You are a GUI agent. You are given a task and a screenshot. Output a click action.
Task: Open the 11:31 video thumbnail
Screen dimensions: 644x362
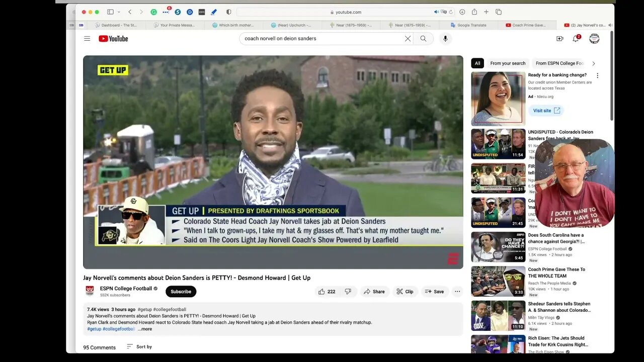[498, 178]
